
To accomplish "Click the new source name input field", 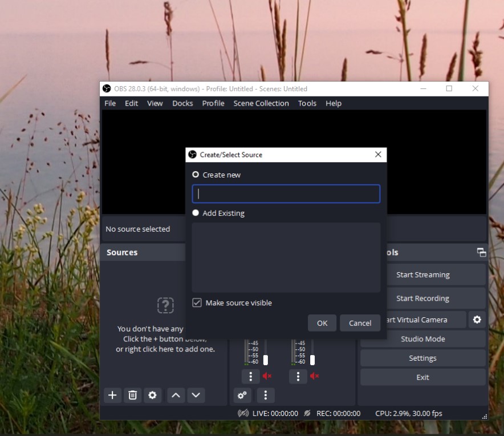I will (x=285, y=193).
